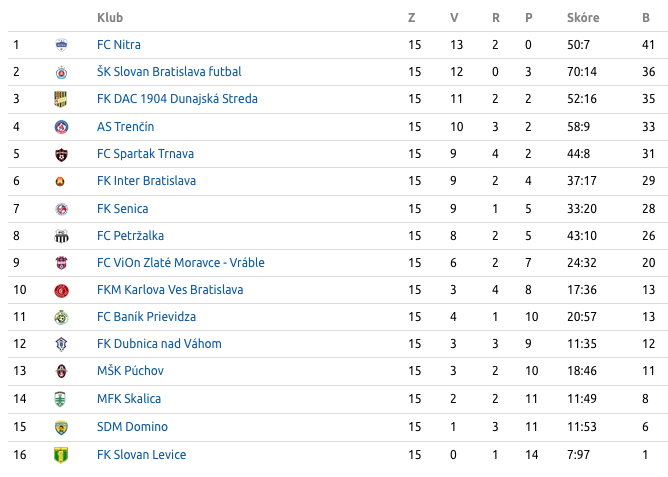Open the FK Senica club link

[122, 208]
